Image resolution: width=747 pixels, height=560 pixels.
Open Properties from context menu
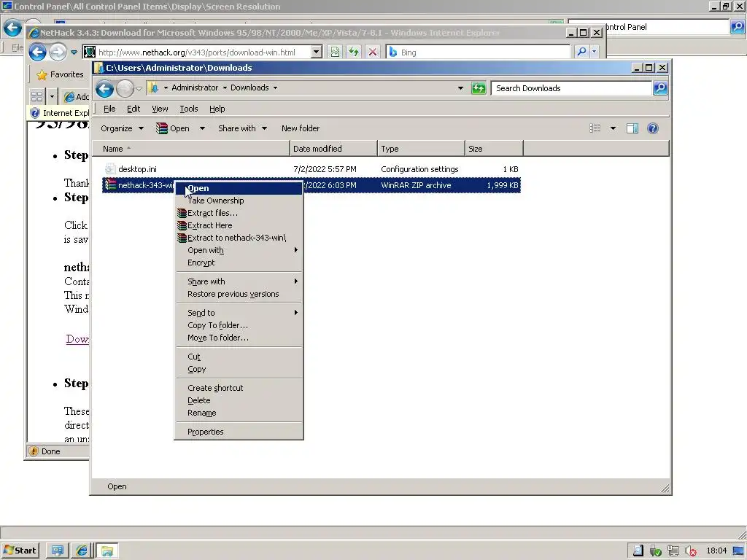(x=239, y=432)
